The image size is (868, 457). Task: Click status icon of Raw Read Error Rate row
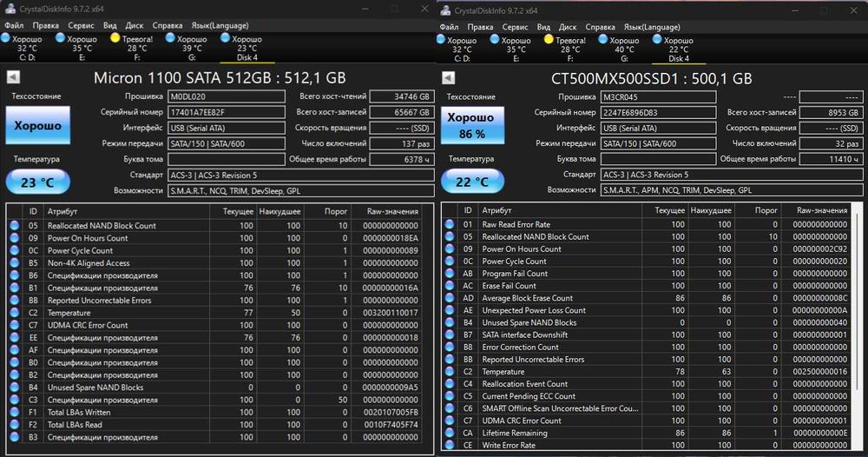tap(450, 224)
